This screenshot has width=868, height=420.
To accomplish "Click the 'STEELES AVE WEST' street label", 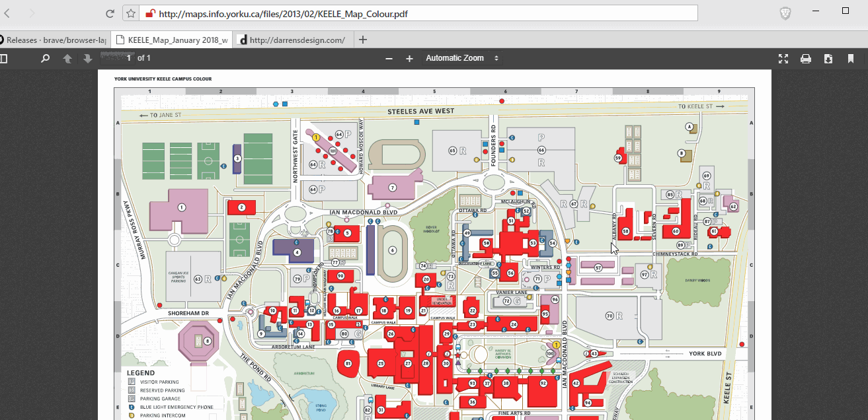I will point(421,111).
